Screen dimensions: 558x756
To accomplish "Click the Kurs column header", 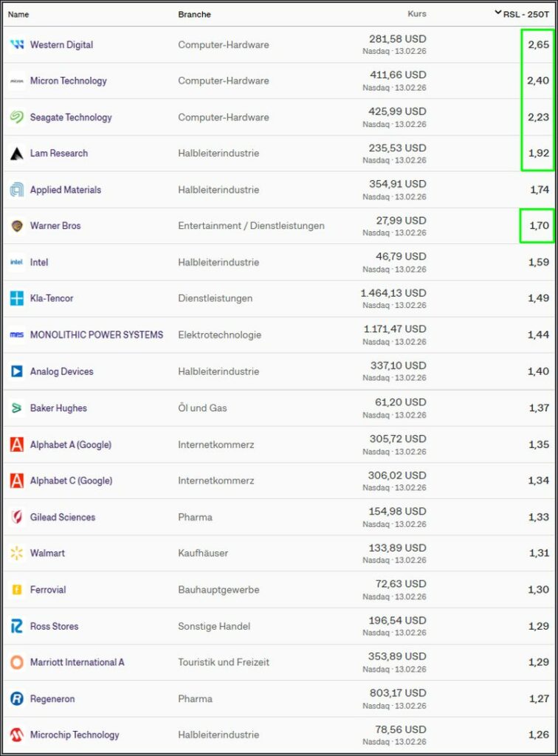I will point(417,13).
